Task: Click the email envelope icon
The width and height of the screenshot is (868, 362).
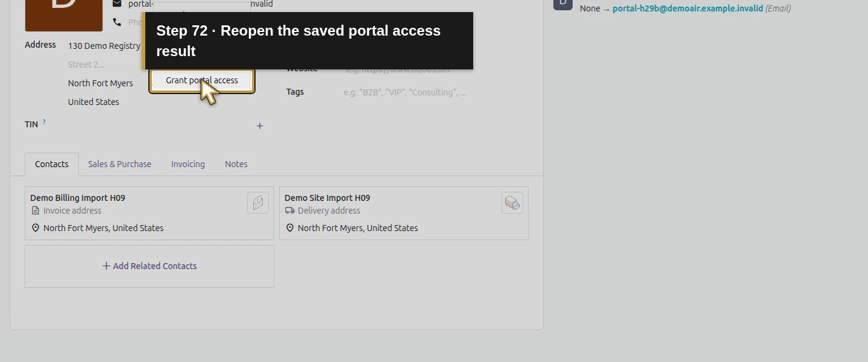Action: click(x=117, y=4)
